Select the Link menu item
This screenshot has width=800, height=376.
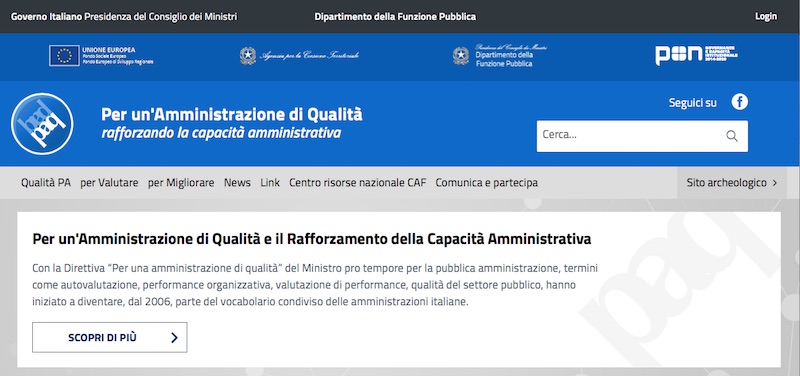click(x=270, y=183)
